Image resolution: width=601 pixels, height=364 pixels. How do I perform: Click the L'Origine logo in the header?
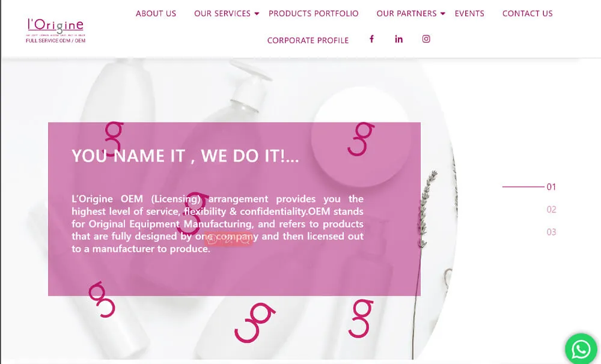(x=55, y=31)
